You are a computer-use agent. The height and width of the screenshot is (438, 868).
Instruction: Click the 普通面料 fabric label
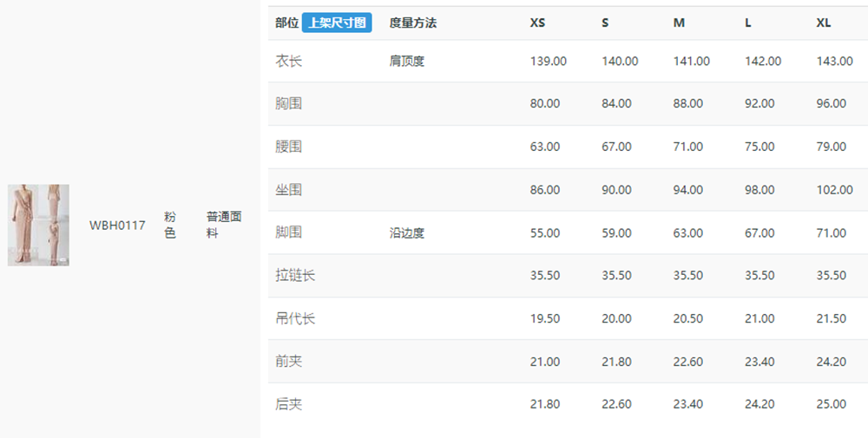pos(224,226)
